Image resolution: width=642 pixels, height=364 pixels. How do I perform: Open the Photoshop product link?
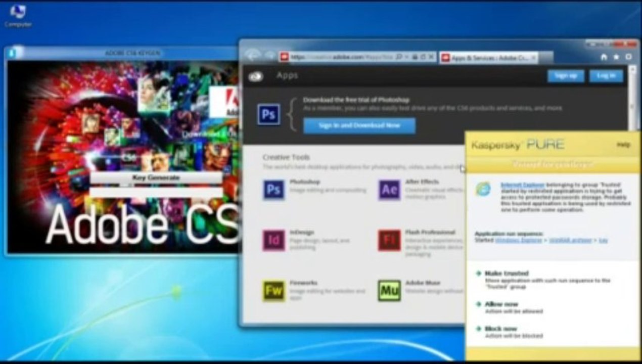(x=305, y=181)
